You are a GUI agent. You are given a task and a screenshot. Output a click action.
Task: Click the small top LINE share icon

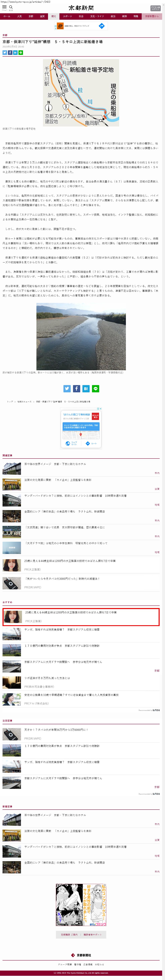(21, 53)
